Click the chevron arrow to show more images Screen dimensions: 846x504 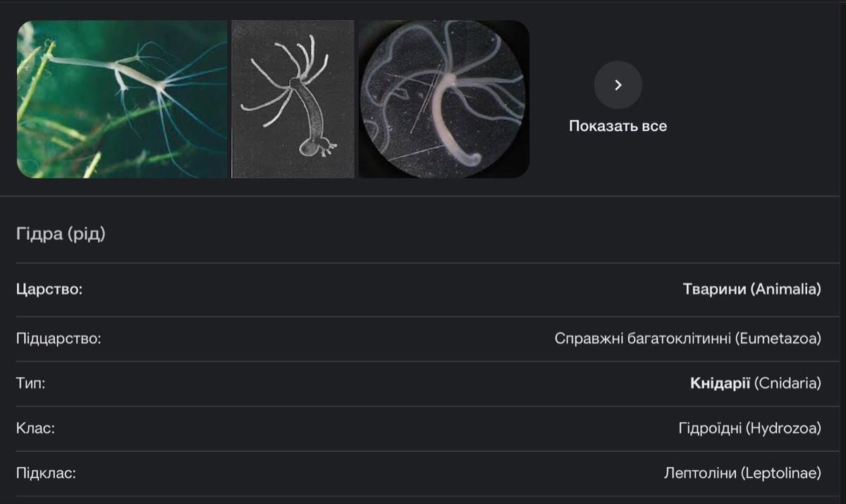pyautogui.click(x=618, y=85)
